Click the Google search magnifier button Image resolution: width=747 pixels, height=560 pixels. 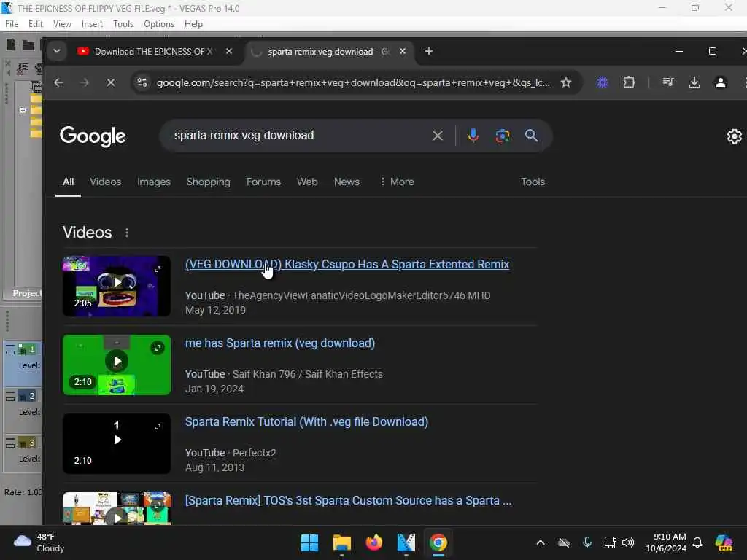coord(531,136)
